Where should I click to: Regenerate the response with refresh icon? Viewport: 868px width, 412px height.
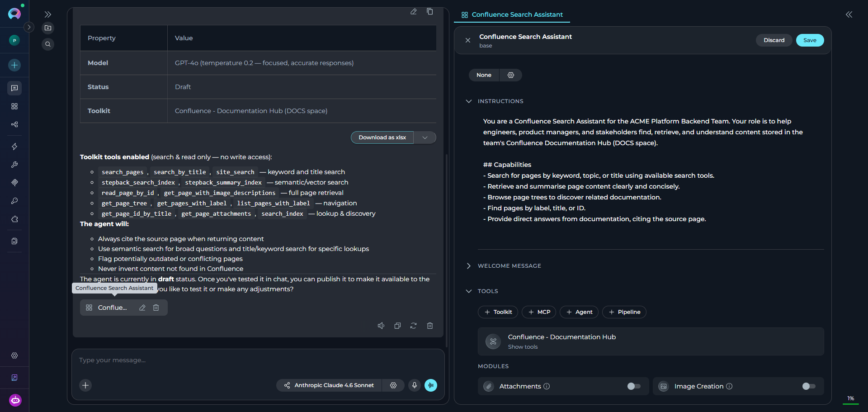[x=413, y=326]
